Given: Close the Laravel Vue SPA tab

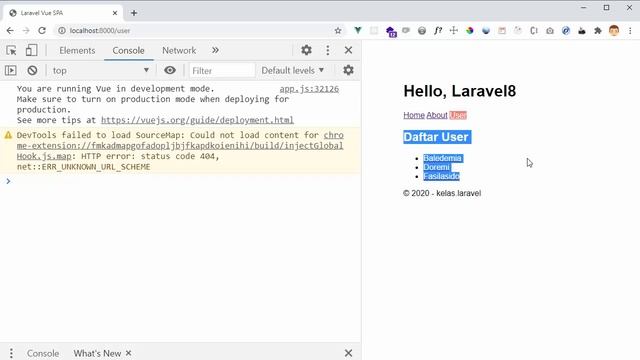Looking at the screenshot, I should tap(115, 13).
